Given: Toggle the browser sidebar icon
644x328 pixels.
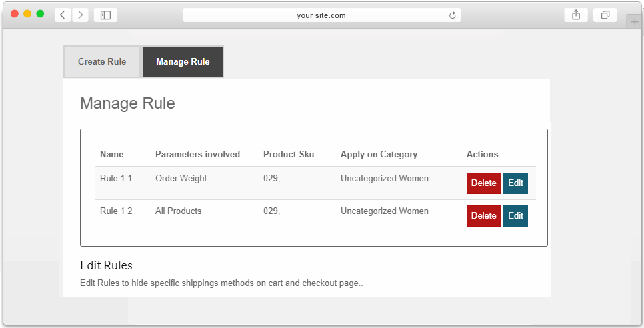Looking at the screenshot, I should (x=105, y=15).
